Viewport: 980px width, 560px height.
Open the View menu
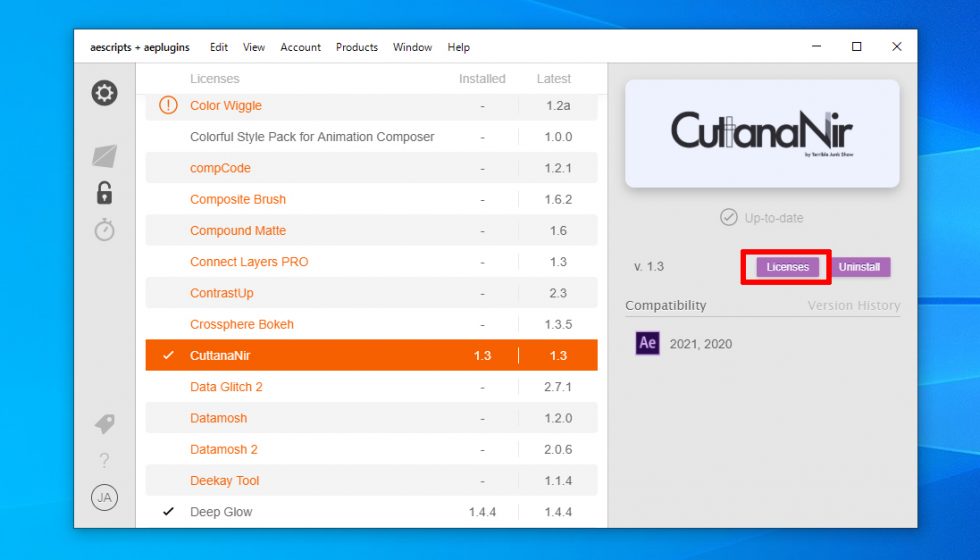[x=254, y=47]
